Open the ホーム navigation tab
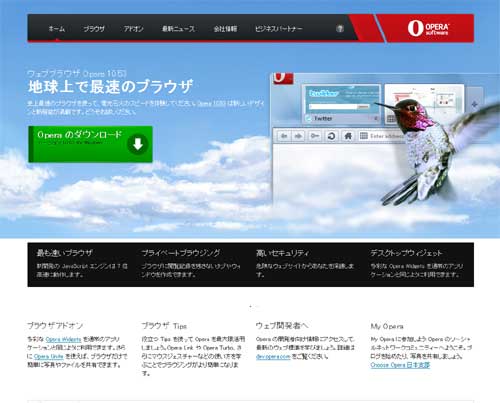Image resolution: width=500 pixels, height=403 pixels. click(57, 29)
